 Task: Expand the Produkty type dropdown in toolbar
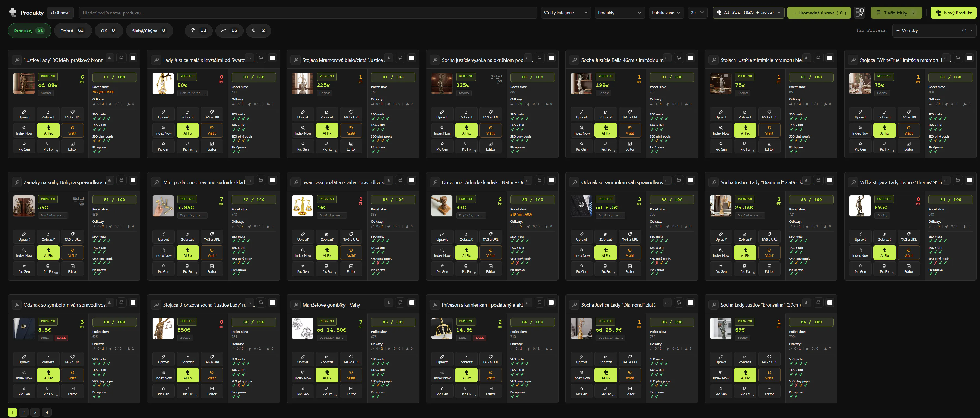[x=620, y=13]
